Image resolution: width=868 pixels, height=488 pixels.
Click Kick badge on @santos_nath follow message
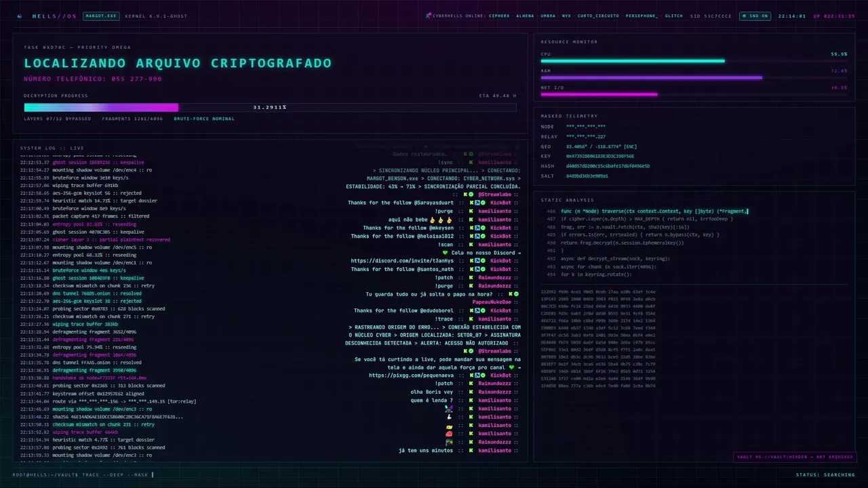[x=471, y=269]
